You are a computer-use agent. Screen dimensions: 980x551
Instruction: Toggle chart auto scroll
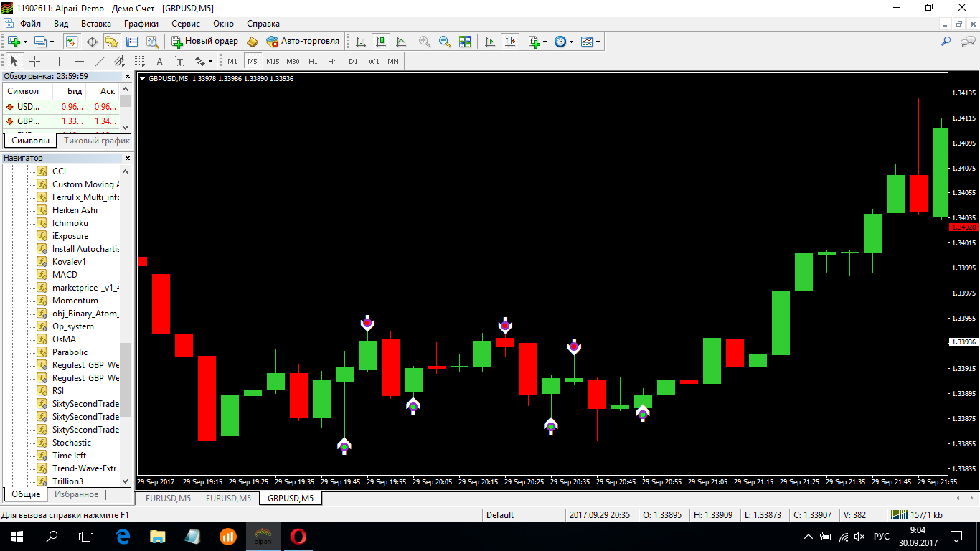pyautogui.click(x=490, y=42)
